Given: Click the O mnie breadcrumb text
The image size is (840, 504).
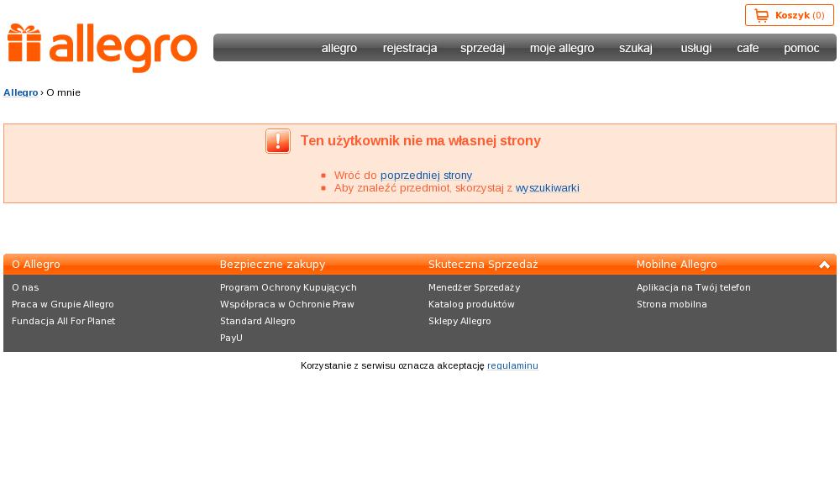Looking at the screenshot, I should pos(63,92).
